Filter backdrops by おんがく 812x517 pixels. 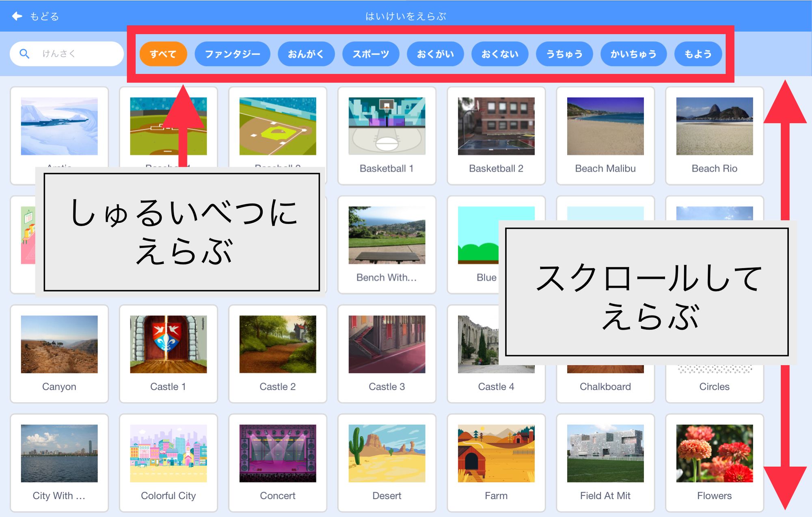coord(307,53)
